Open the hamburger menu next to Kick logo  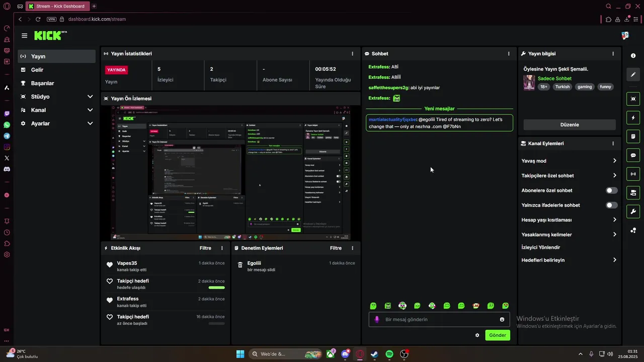(24, 36)
